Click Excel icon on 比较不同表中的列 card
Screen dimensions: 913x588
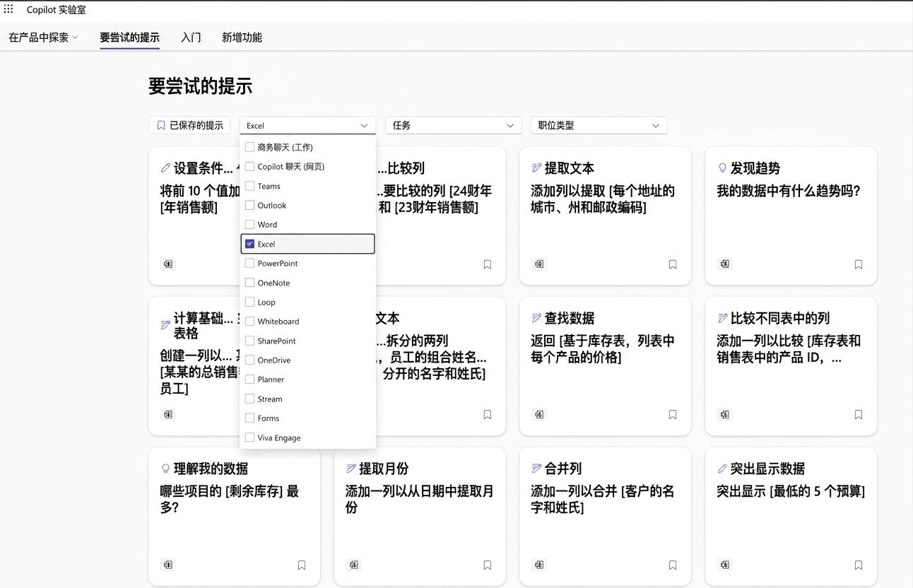(725, 415)
